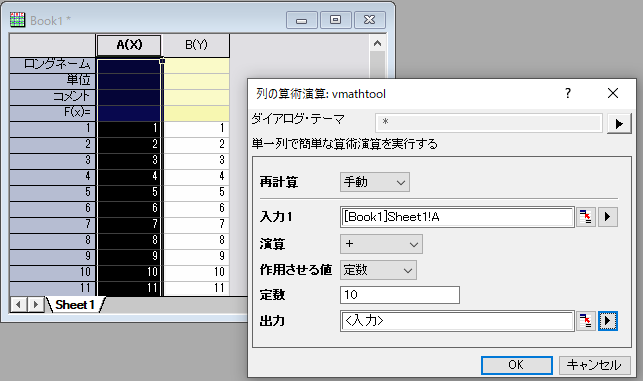
Task: Open flyout arrow next to 入力1 field
Action: pyautogui.click(x=607, y=217)
